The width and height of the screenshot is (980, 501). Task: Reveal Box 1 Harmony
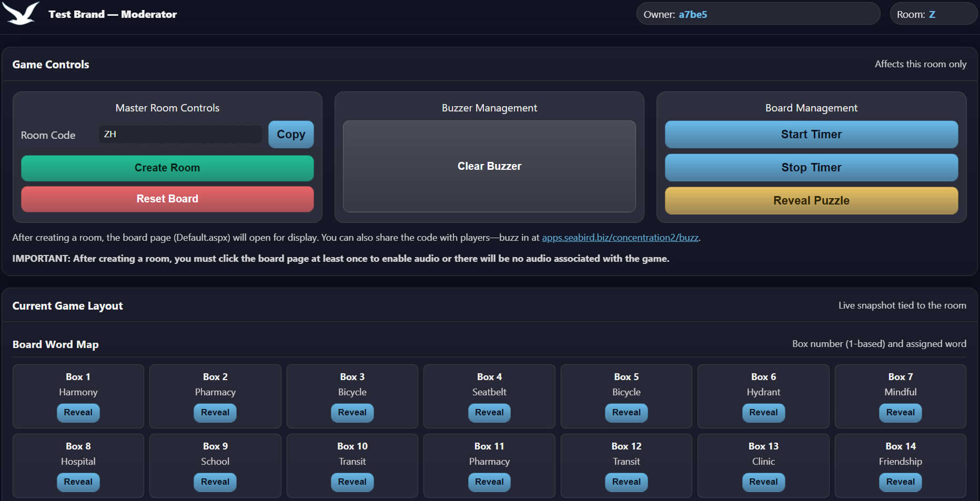78,413
